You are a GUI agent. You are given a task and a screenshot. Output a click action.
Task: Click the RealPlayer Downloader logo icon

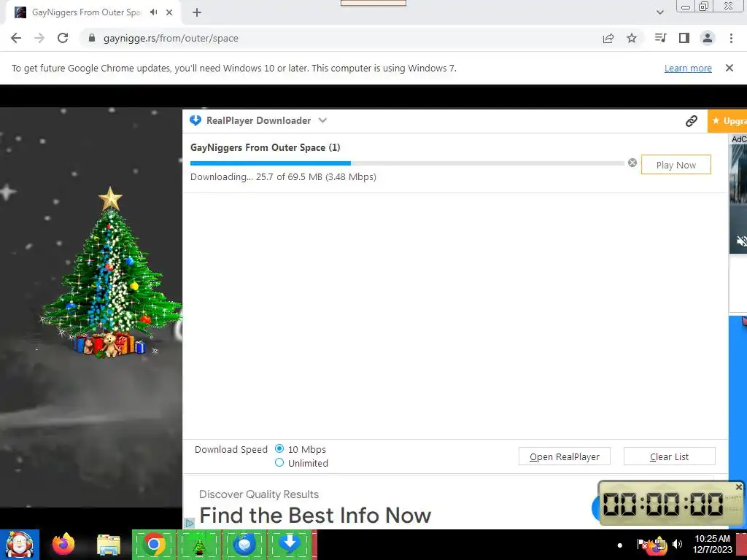point(196,120)
